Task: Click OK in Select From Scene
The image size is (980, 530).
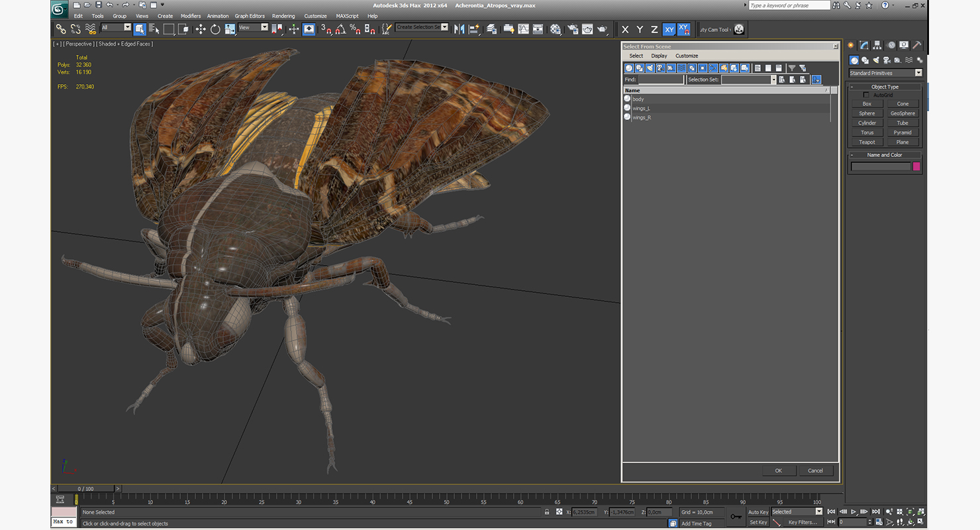Action: 779,470
